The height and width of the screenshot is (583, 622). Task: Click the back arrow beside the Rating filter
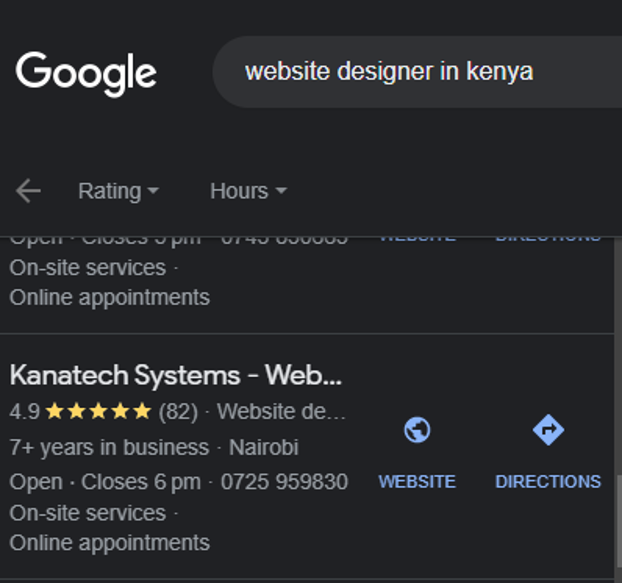pos(28,191)
